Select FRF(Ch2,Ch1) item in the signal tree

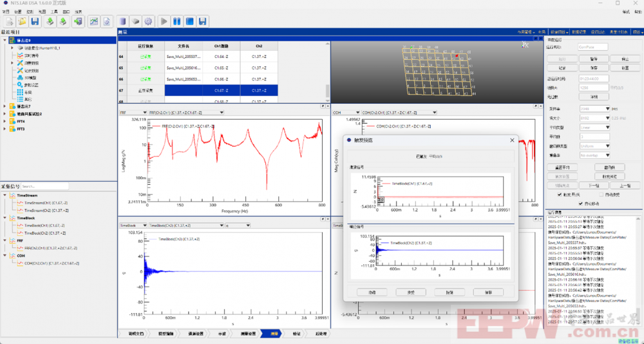[50, 248]
